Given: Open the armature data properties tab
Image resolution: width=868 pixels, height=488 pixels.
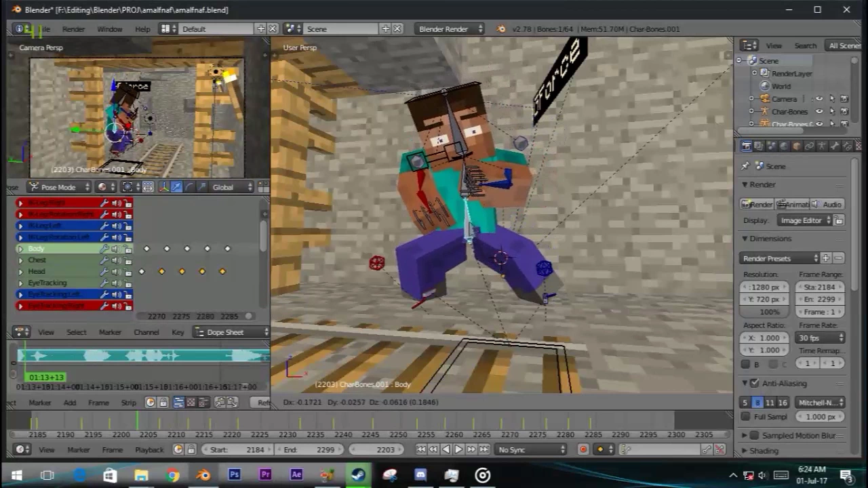Looking at the screenshot, I should click(x=822, y=146).
